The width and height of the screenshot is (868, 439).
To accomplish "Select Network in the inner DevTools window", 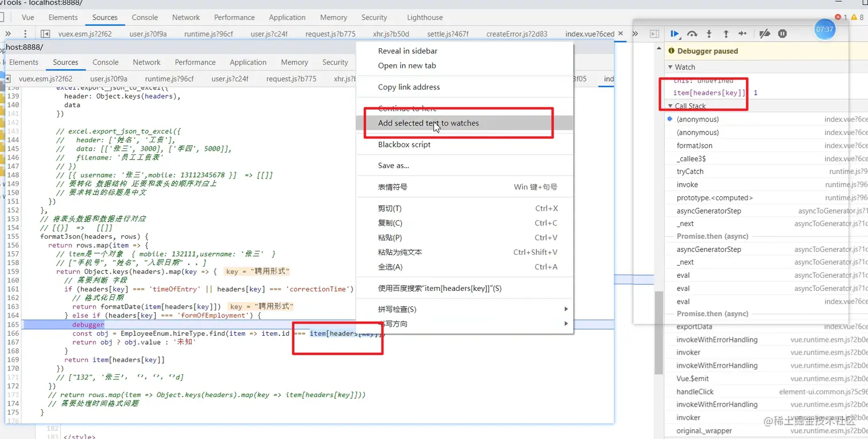I will click(147, 62).
